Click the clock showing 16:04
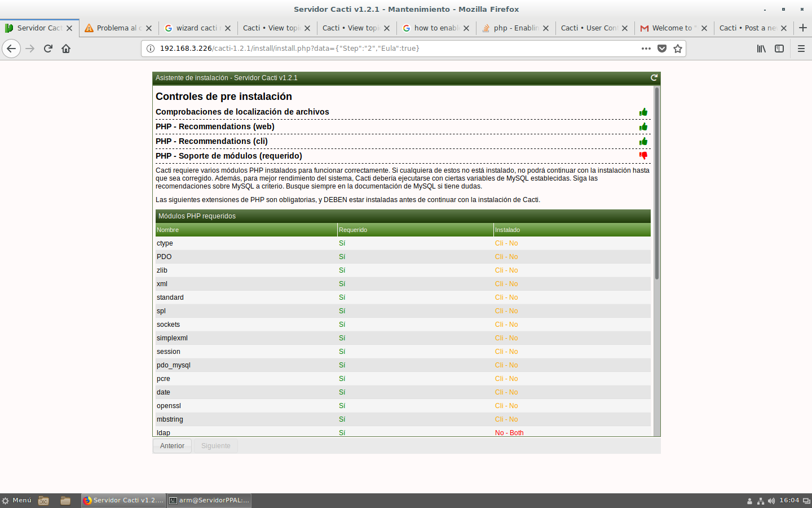The image size is (812, 508). coord(789,501)
